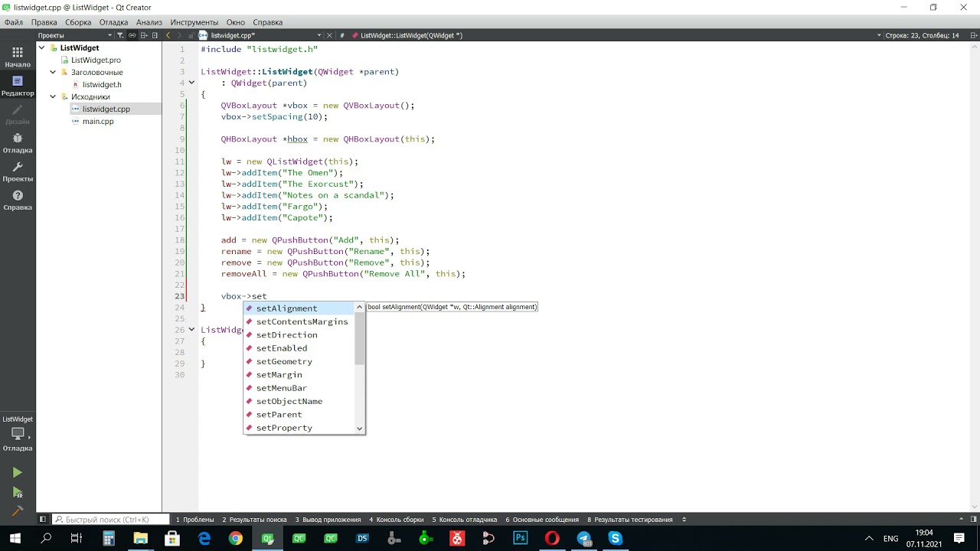
Task: Open the 1 Проблемы output pane
Action: [x=194, y=520]
